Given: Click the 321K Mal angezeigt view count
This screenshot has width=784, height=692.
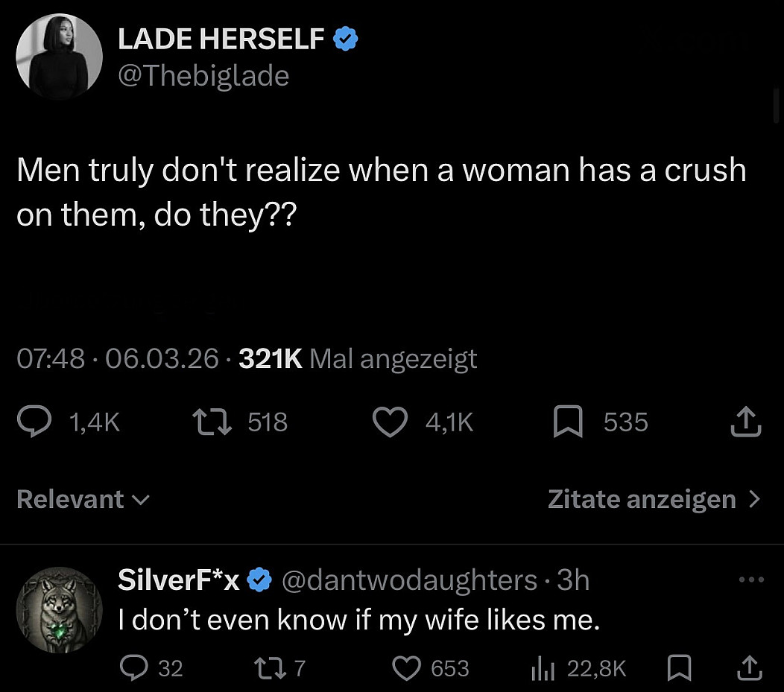Looking at the screenshot, I should [358, 360].
